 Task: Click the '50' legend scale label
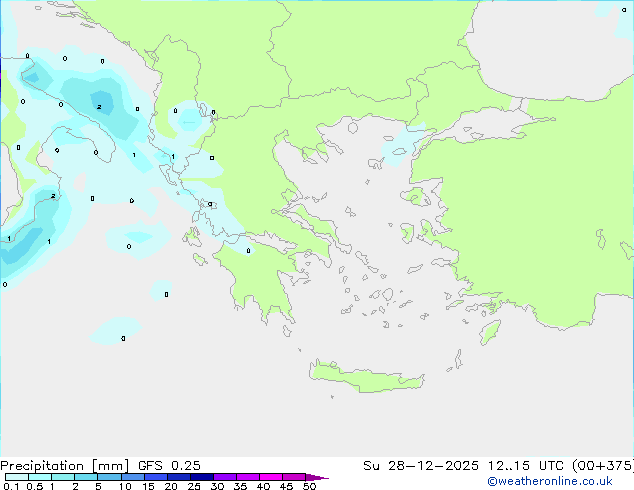[309, 486]
